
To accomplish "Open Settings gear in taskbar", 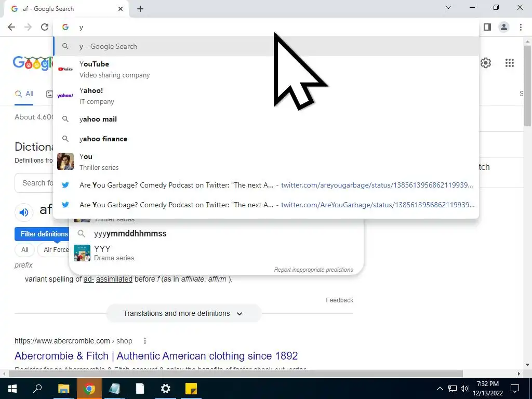I will tap(166, 389).
